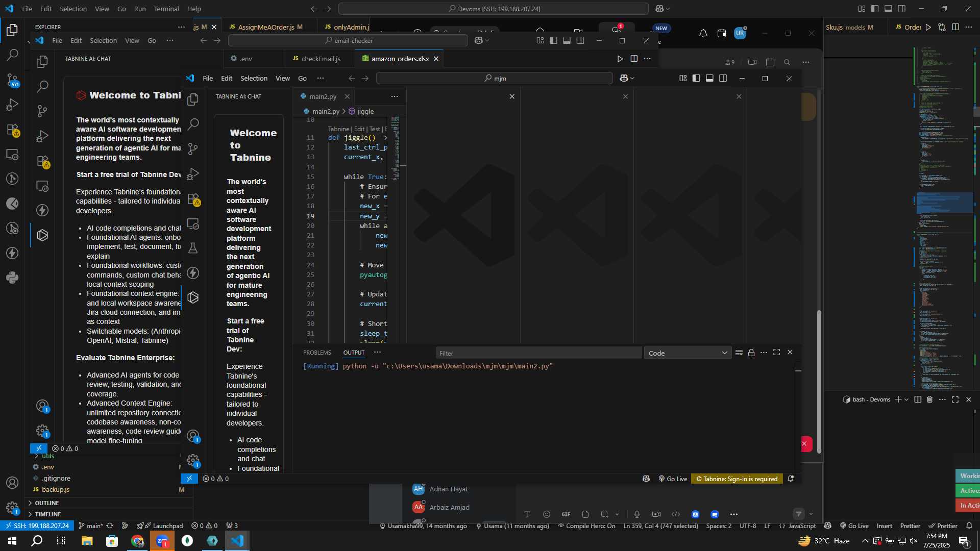Clear output icon in mjm Output panel

click(739, 353)
